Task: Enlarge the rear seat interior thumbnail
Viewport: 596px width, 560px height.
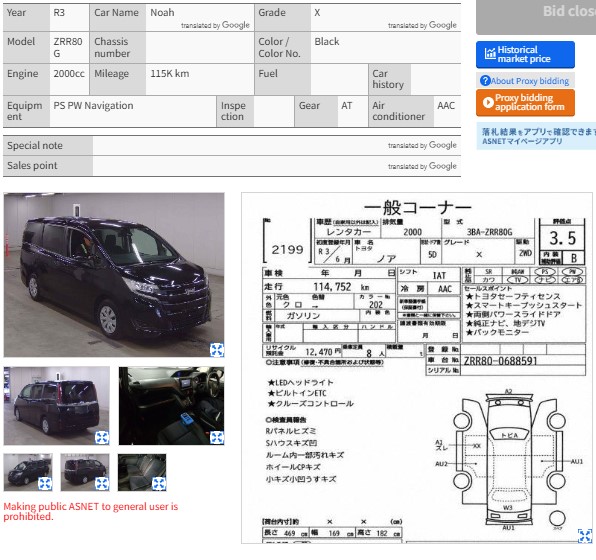Action: point(159,484)
